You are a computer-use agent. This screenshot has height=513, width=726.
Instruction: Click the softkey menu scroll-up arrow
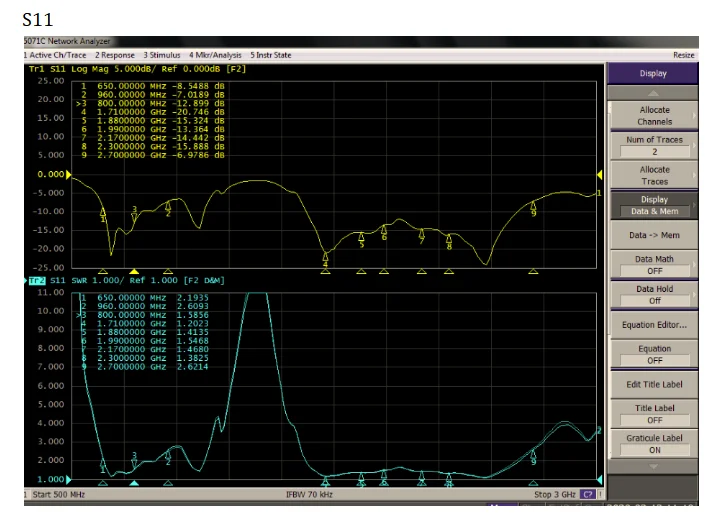[654, 91]
